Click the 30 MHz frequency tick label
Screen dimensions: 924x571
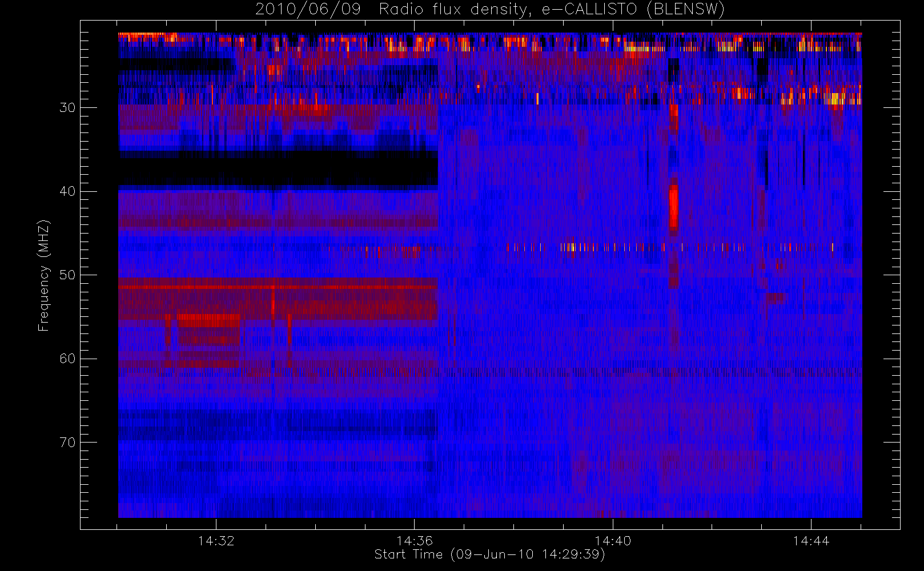67,108
